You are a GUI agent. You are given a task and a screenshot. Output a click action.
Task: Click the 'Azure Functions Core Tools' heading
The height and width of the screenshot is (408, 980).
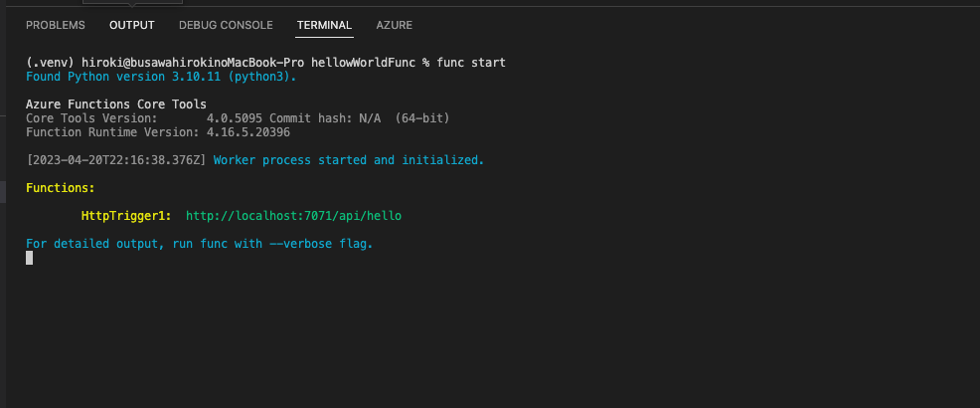click(116, 104)
